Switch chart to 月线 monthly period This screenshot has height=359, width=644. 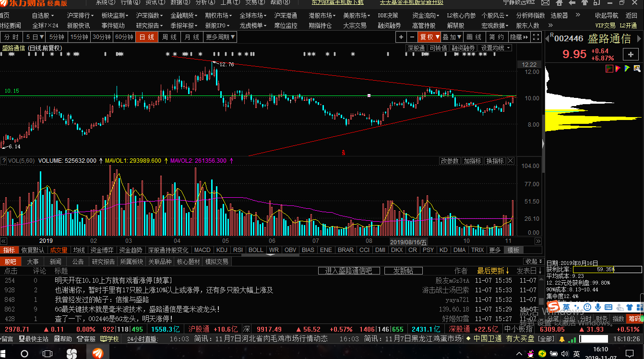(192, 37)
